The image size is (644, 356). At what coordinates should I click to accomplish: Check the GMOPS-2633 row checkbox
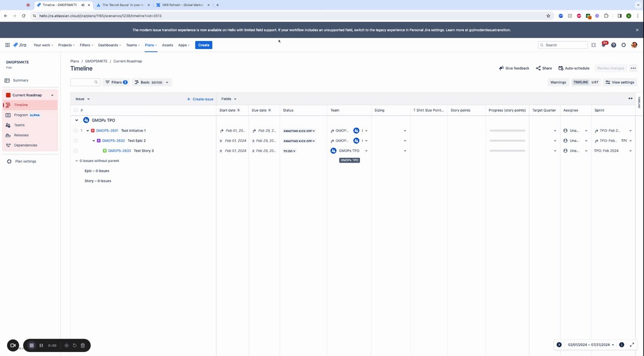click(76, 150)
